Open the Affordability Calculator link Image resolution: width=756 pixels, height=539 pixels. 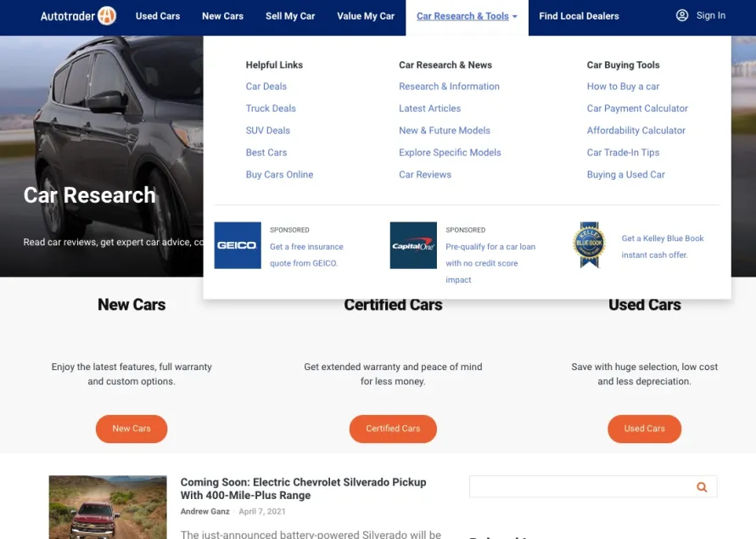(636, 130)
